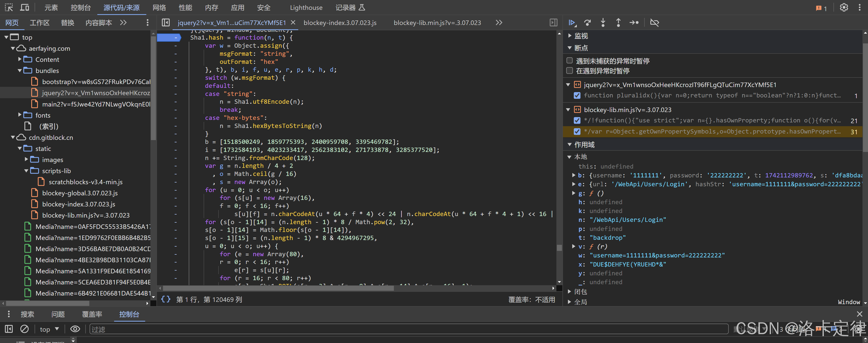Click the step over function icon
The height and width of the screenshot is (343, 868).
587,22
